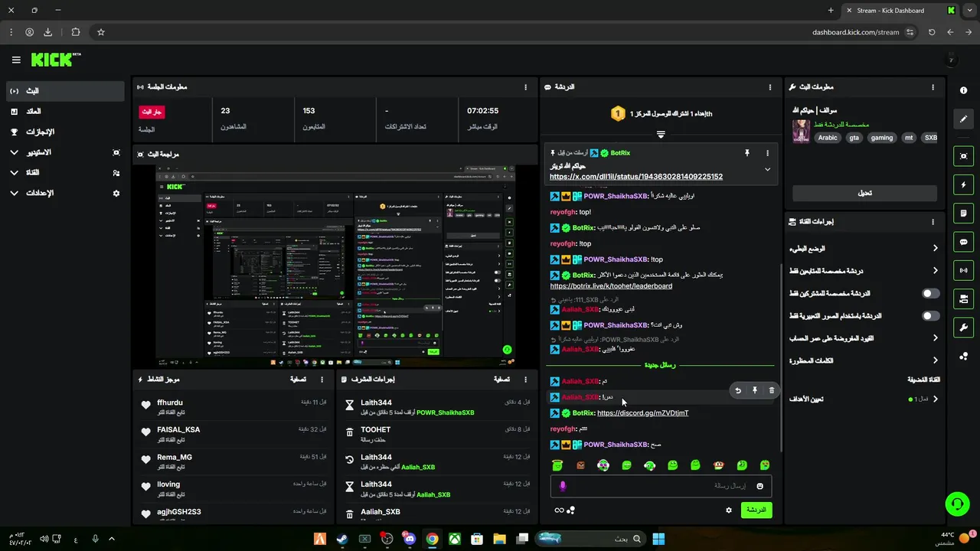Click the chat message input field
This screenshot has width=980, height=551.
pyautogui.click(x=661, y=486)
